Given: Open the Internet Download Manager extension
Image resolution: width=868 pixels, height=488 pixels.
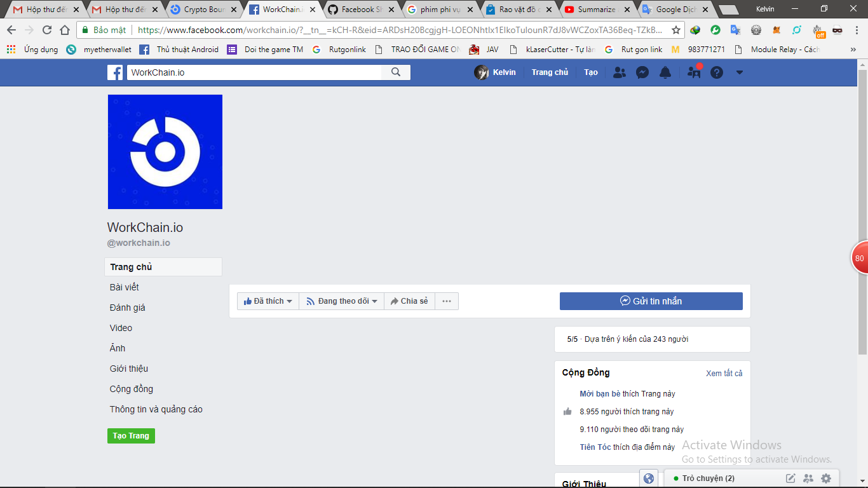Looking at the screenshot, I should click(695, 30).
